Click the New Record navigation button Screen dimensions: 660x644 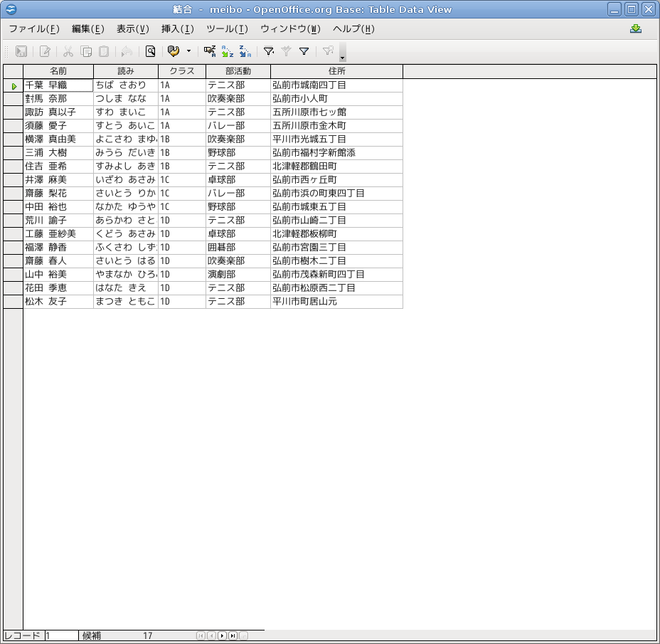click(x=244, y=635)
